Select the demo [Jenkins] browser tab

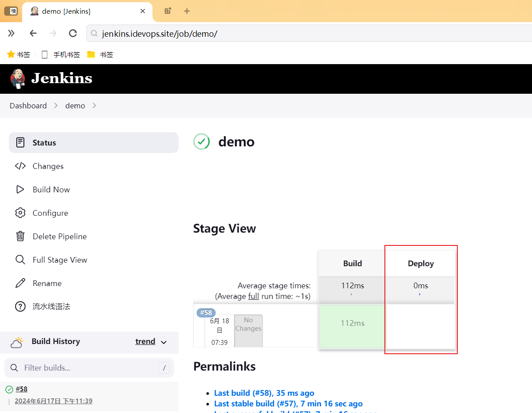click(x=87, y=11)
